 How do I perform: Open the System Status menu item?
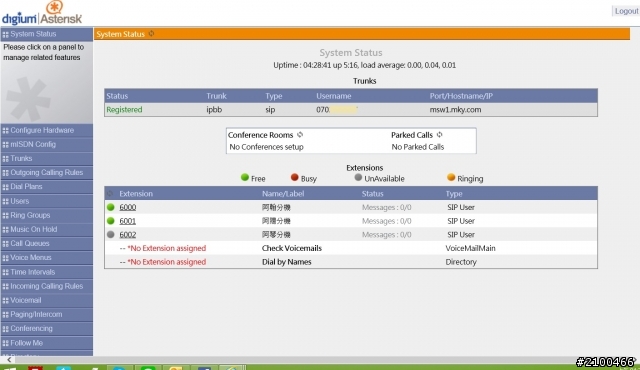47,34
